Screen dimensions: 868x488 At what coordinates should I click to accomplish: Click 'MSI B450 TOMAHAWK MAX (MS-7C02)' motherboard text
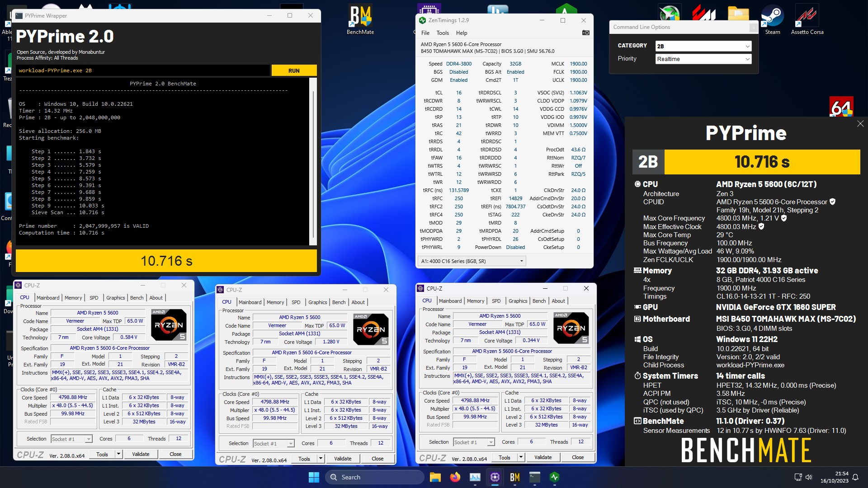(786, 319)
